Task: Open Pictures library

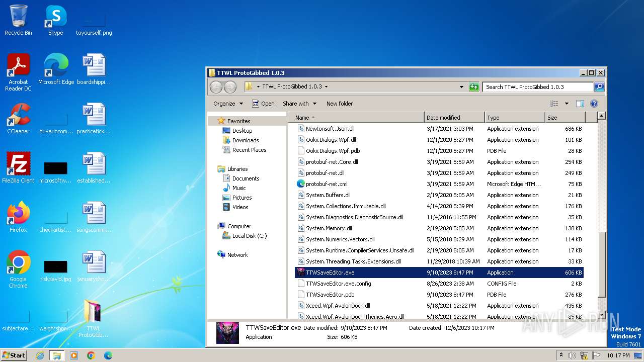Action: (242, 198)
